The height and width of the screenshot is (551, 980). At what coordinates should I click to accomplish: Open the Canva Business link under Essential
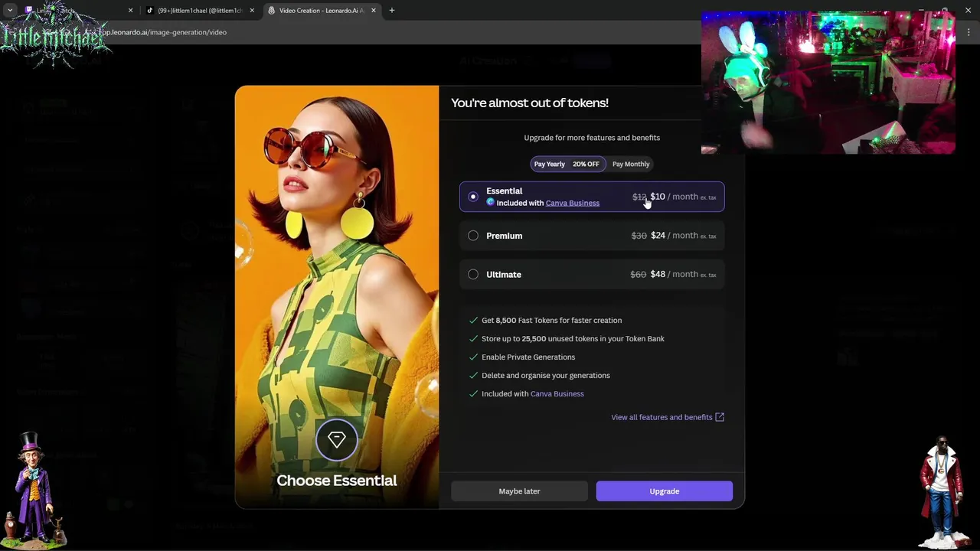click(x=573, y=203)
